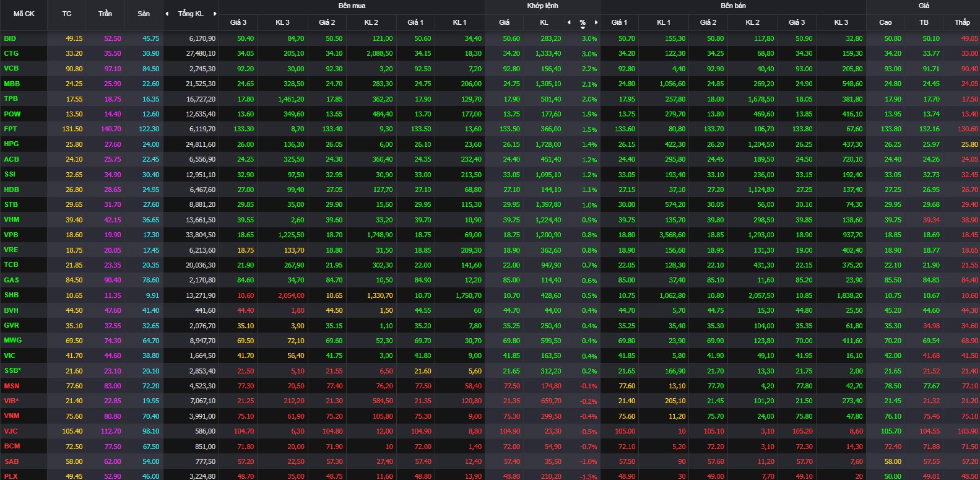
Task: Select the SSB* ticker
Action: click(12, 370)
